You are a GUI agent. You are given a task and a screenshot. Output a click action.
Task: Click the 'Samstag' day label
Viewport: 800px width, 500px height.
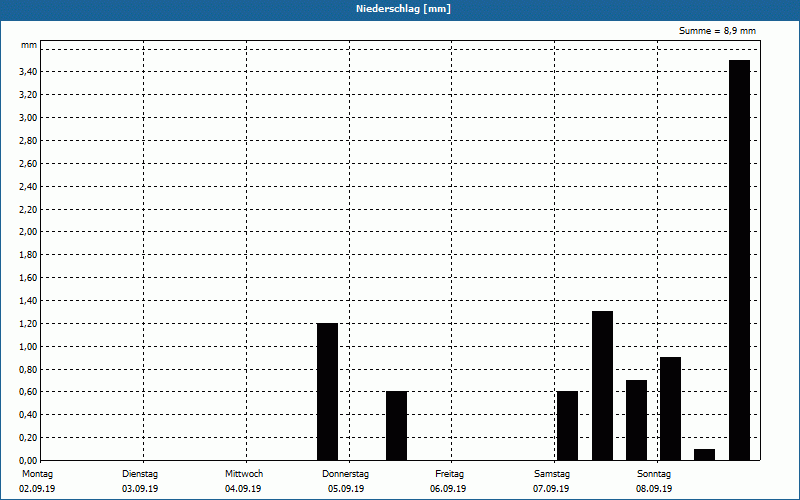click(552, 474)
